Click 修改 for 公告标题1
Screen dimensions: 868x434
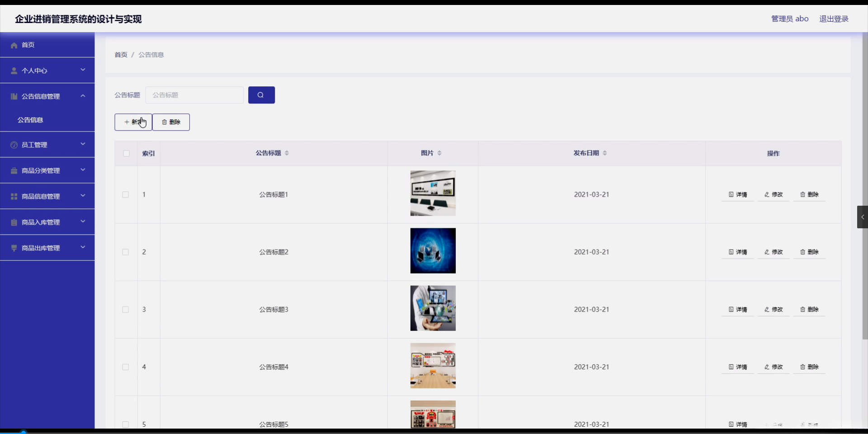click(774, 194)
